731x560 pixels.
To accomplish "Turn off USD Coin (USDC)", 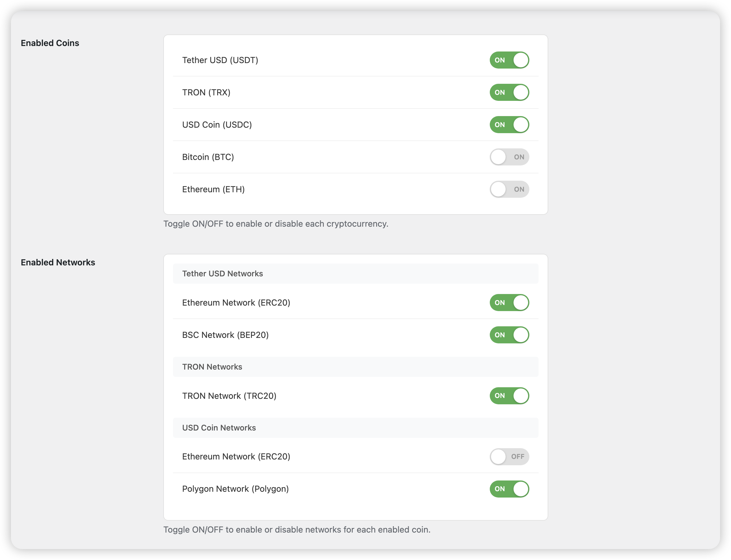I will (509, 124).
